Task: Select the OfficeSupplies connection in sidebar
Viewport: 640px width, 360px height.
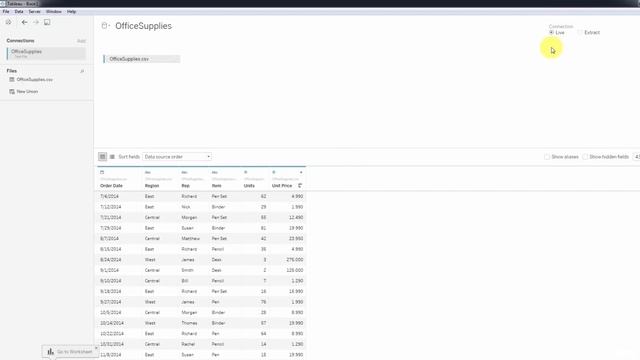Action: click(46, 53)
